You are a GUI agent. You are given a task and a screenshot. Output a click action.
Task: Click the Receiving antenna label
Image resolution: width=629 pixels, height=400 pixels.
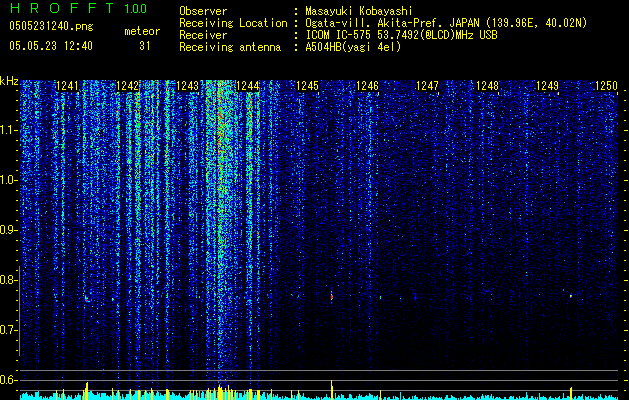[230, 47]
